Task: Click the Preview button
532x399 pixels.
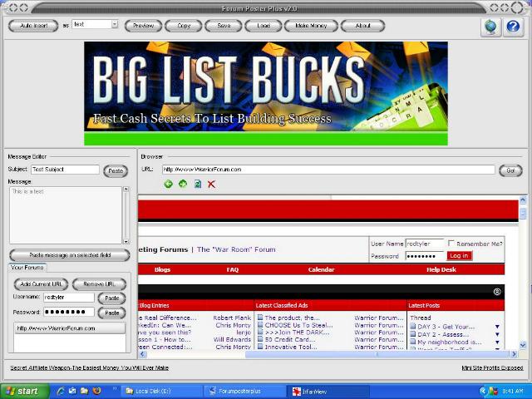Action: 143,26
